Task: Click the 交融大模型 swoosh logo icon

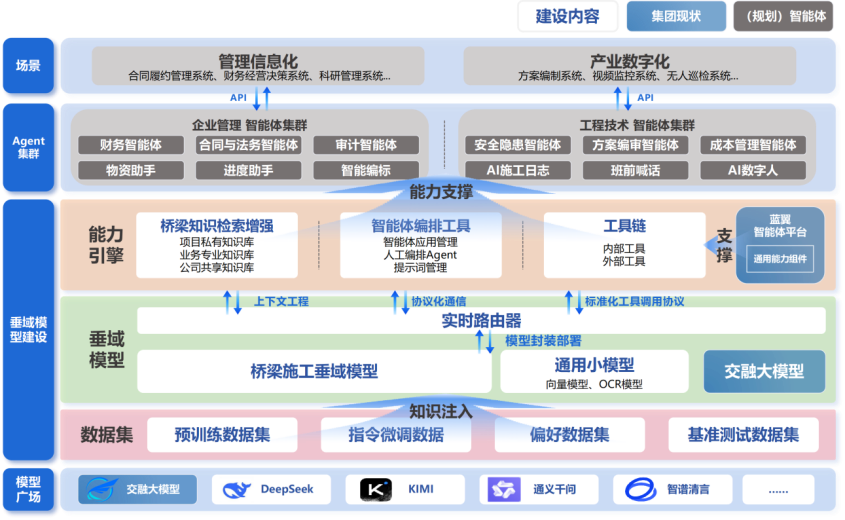Action: point(101,490)
